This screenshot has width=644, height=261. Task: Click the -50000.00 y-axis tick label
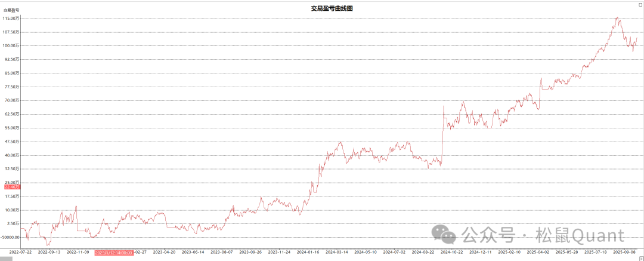(x=11, y=237)
